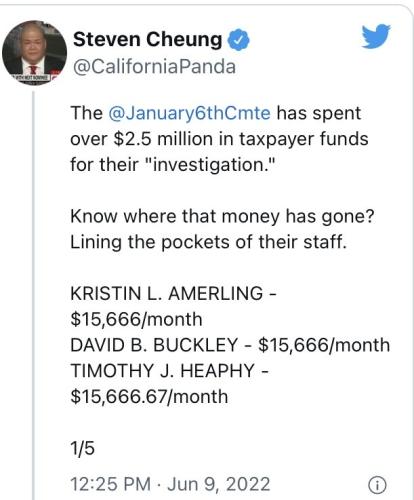Click the $2.5 million taxpayer funds text
Image resolution: width=414 pixels, height=500 pixels.
241,139
